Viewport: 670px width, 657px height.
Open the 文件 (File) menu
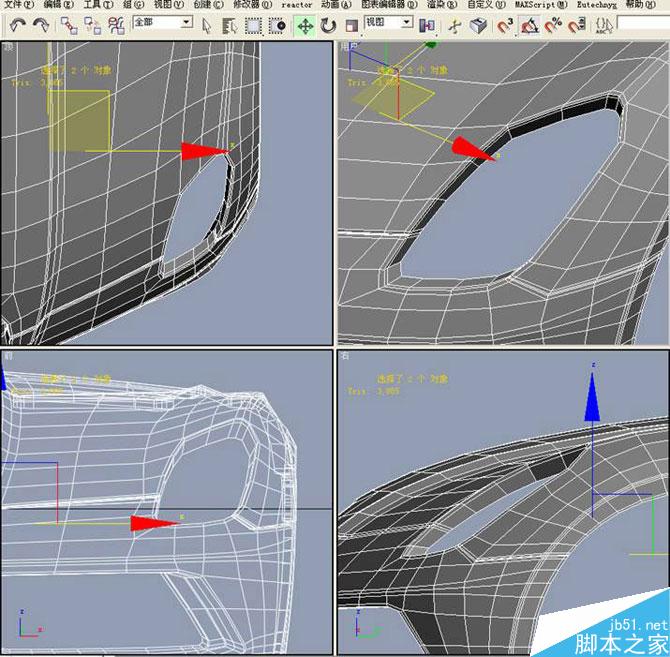pos(19,5)
